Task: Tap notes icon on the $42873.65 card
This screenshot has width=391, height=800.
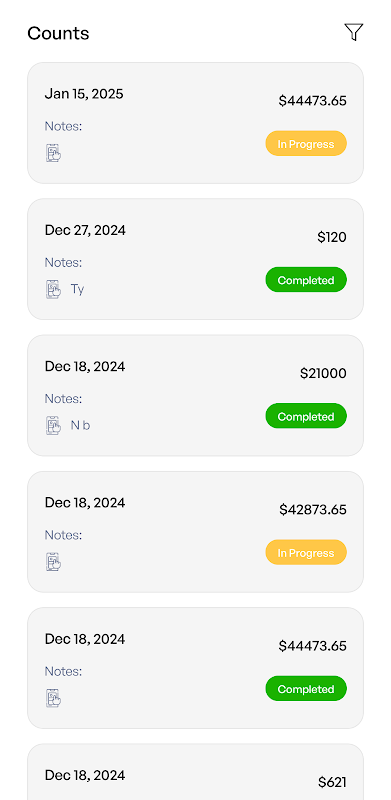Action: point(54,562)
